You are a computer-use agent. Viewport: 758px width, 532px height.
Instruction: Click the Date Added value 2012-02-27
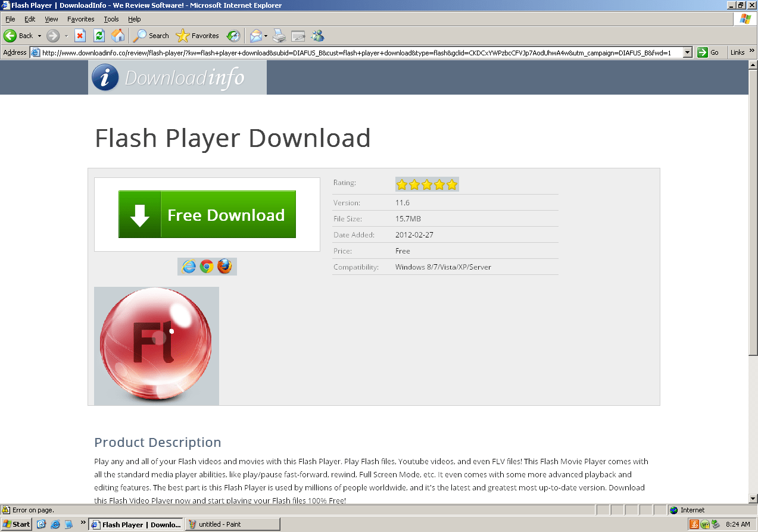click(x=414, y=235)
